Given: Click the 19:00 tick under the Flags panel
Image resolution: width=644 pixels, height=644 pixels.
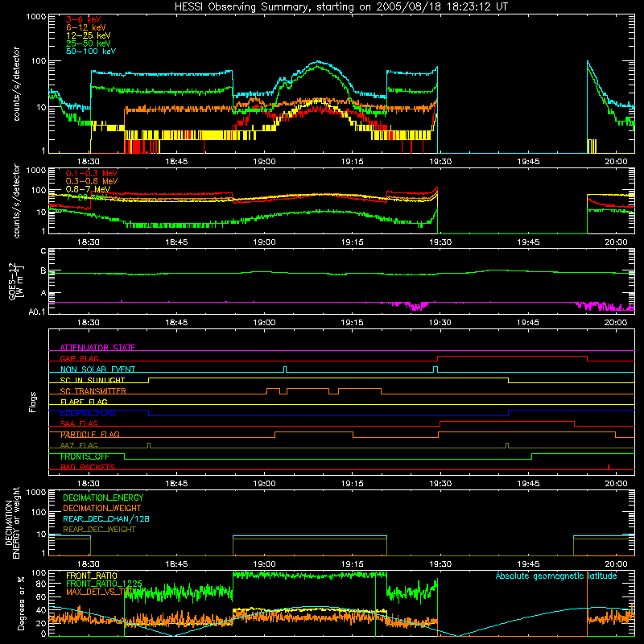Looking at the screenshot, I should tap(264, 484).
